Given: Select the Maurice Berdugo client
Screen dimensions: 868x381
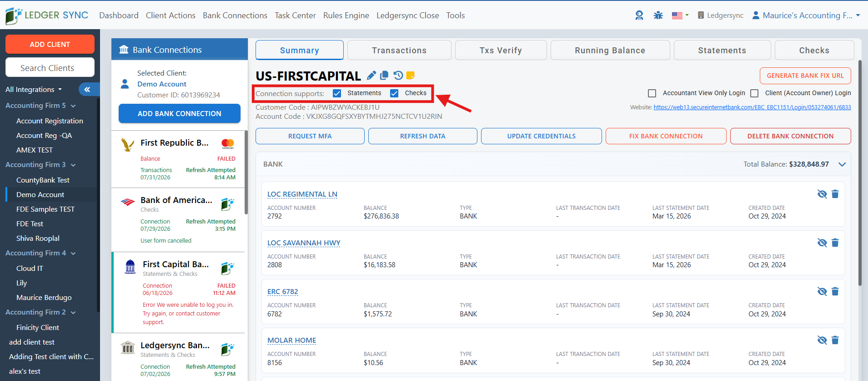Looking at the screenshot, I should [x=44, y=298].
